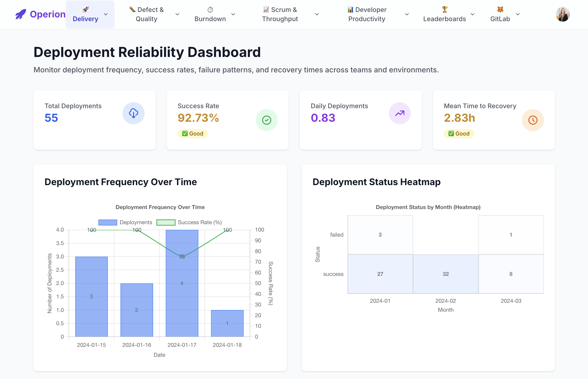Image resolution: width=588 pixels, height=379 pixels.
Task: Open the GitLab menu item
Action: (x=500, y=19)
